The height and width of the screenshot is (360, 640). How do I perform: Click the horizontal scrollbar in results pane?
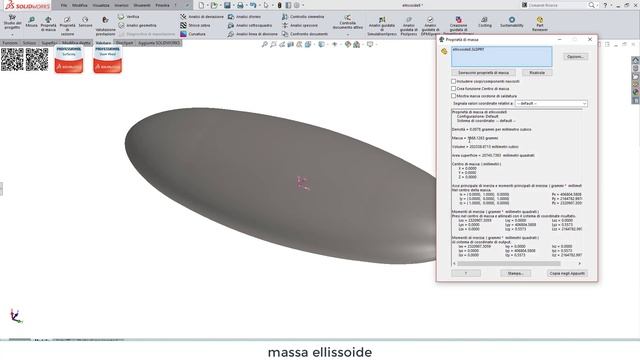509,264
